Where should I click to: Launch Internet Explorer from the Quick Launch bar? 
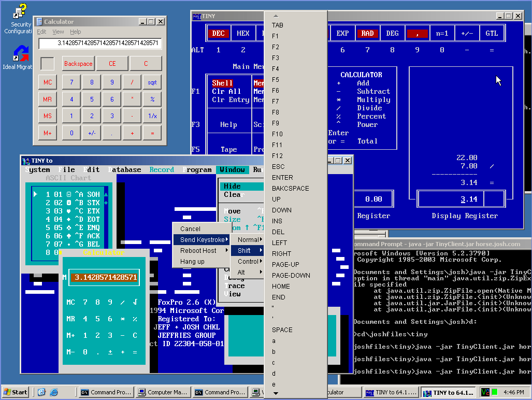pos(54,392)
